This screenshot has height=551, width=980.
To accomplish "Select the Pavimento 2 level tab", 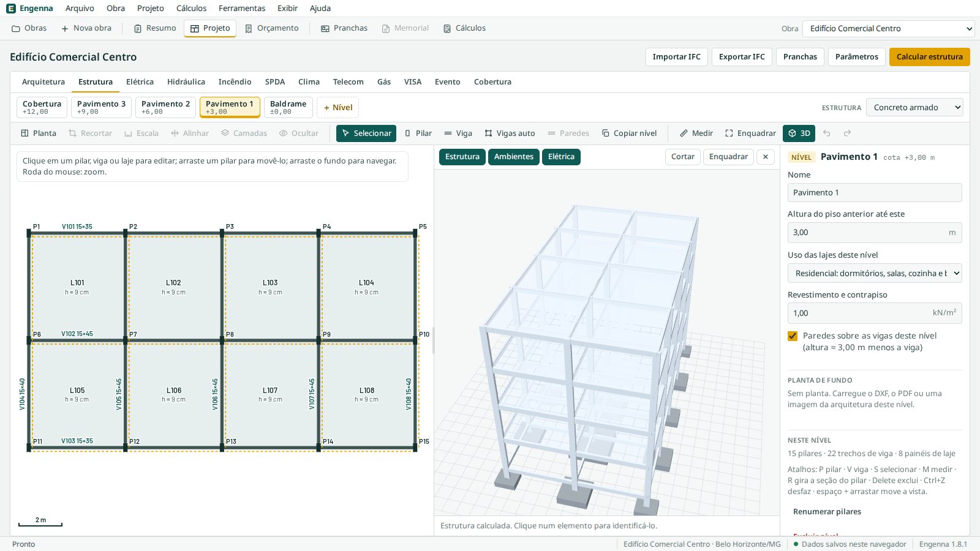I will 165,107.
